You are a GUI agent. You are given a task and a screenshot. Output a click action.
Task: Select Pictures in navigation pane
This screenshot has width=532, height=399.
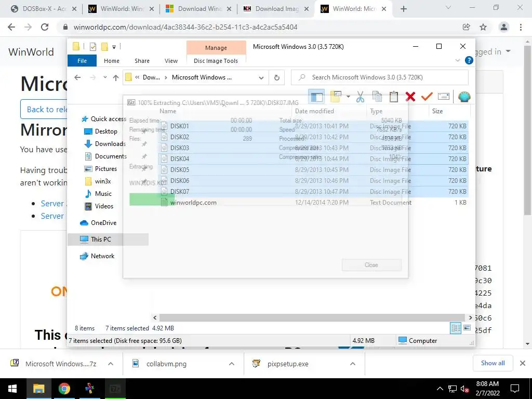point(106,169)
